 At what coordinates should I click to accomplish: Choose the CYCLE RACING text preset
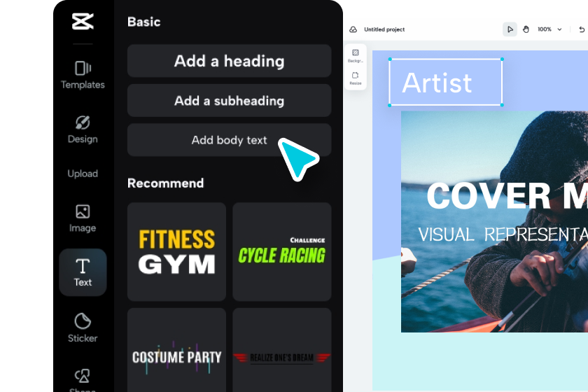coord(282,252)
